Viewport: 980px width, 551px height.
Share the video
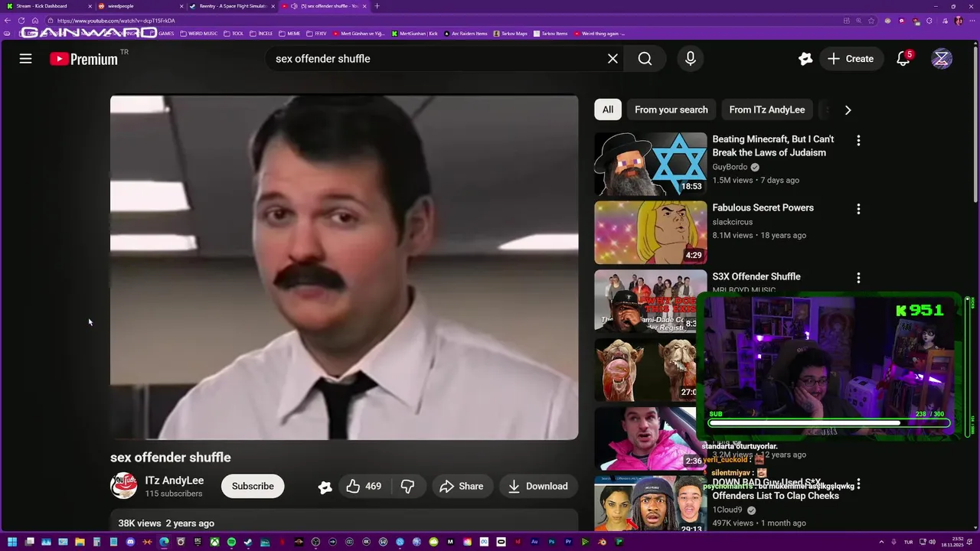(x=461, y=486)
